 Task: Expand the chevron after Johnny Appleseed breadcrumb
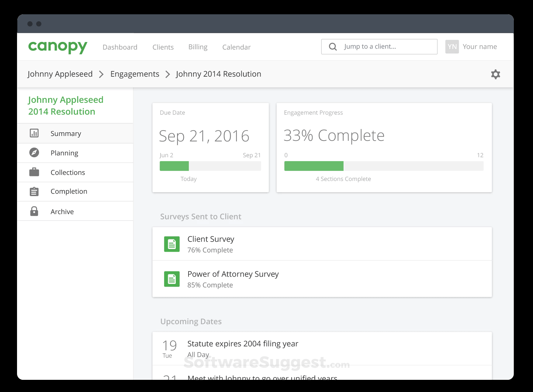tap(101, 74)
